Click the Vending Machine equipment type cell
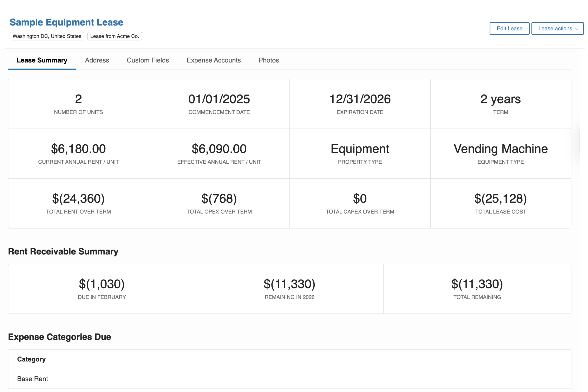588x392 pixels. click(x=501, y=149)
